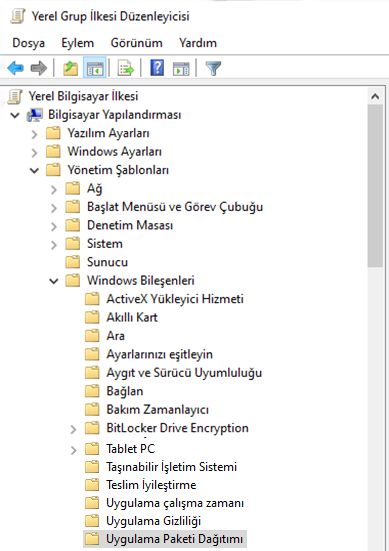Click the folder icon of Teslim İyileştirme

coord(92,485)
